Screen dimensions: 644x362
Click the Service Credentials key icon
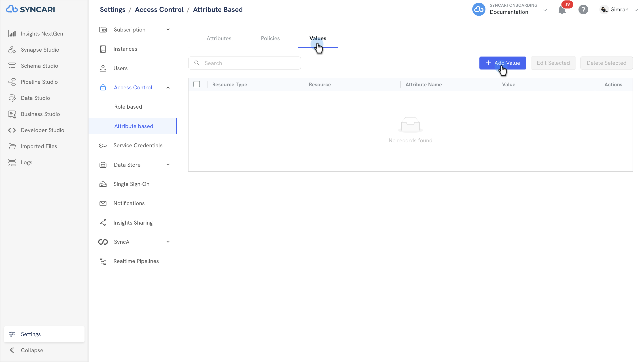[103, 146]
